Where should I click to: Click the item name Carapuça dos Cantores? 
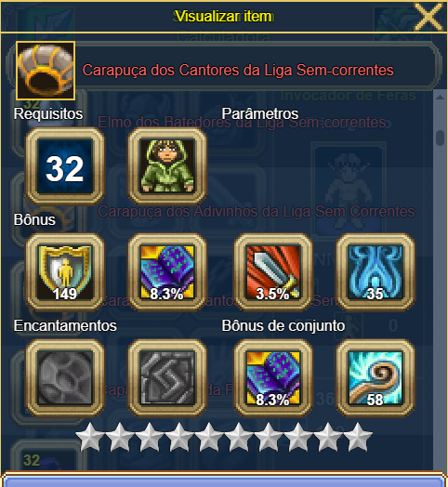click(238, 71)
